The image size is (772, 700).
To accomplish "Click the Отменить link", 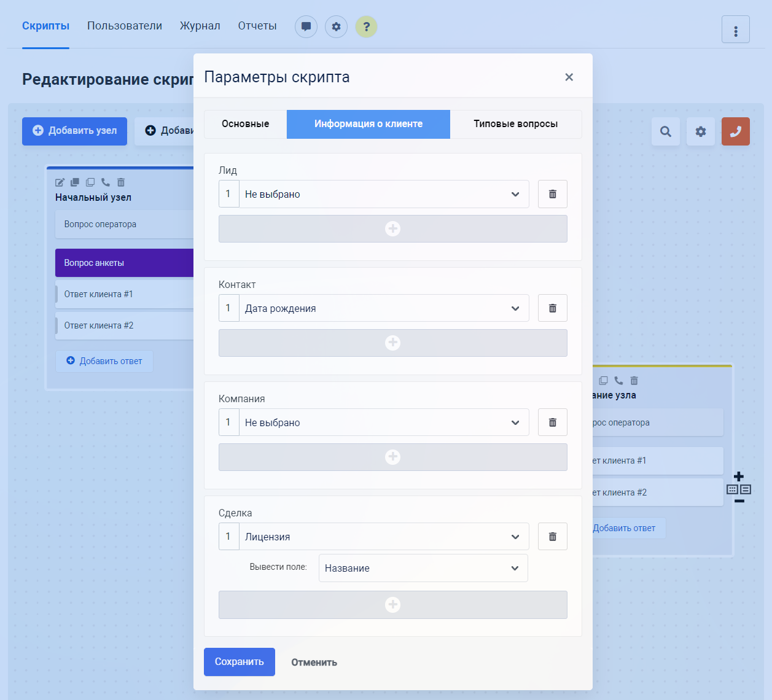I will [x=314, y=663].
